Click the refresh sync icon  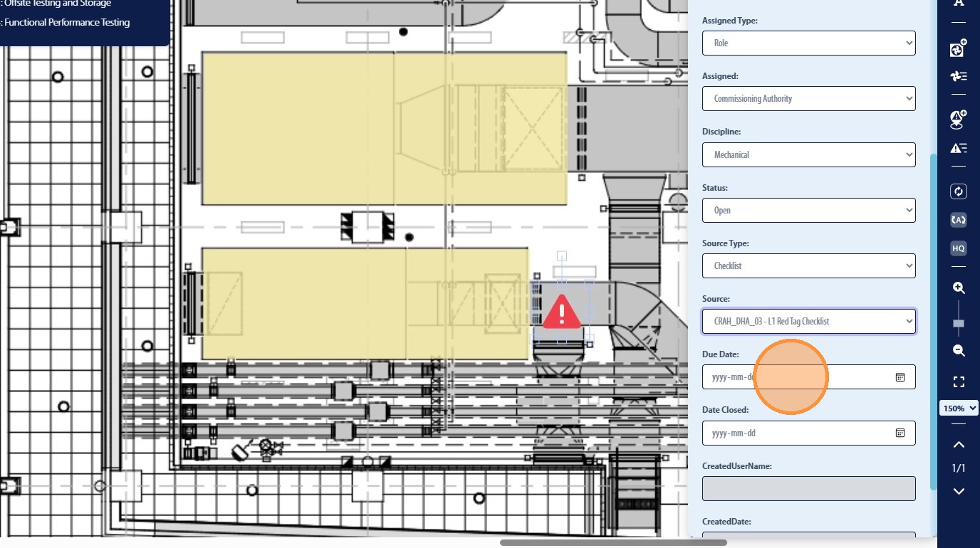959,191
